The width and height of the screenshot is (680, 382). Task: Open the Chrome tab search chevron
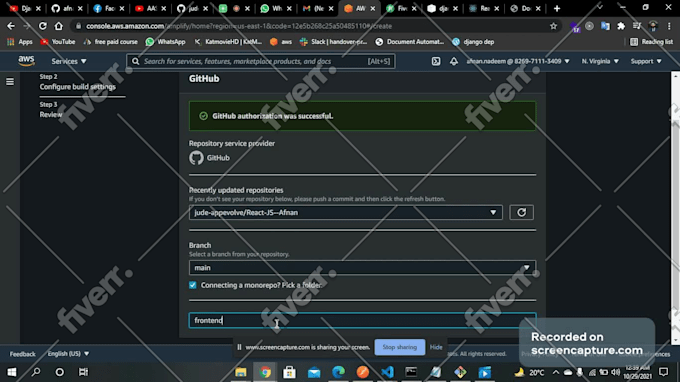[600, 8]
